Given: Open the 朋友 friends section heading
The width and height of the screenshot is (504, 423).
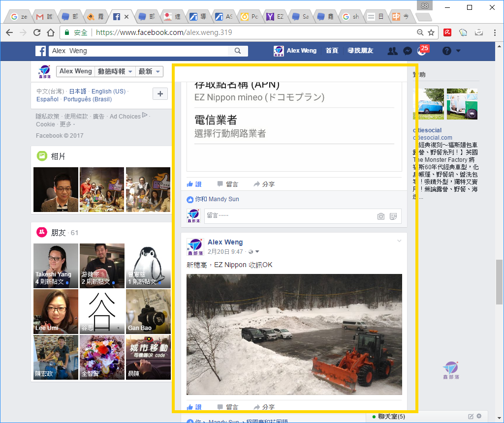Looking at the screenshot, I should 59,233.
